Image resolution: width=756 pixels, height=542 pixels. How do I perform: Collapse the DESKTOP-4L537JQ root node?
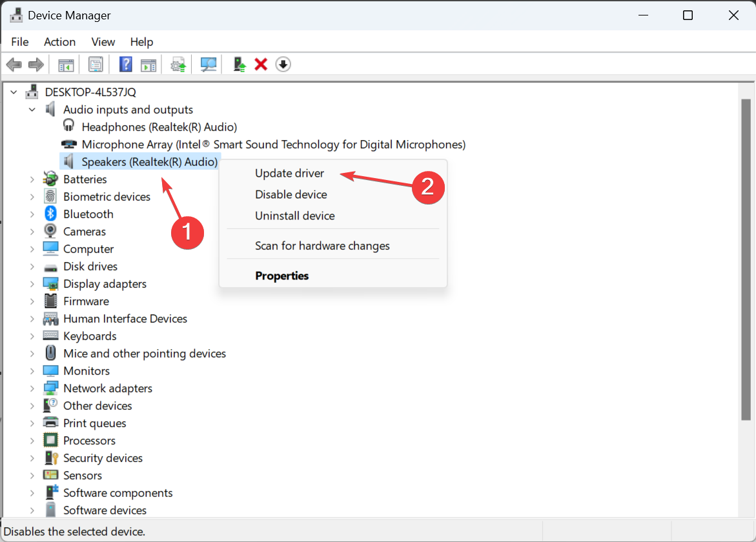pyautogui.click(x=14, y=92)
